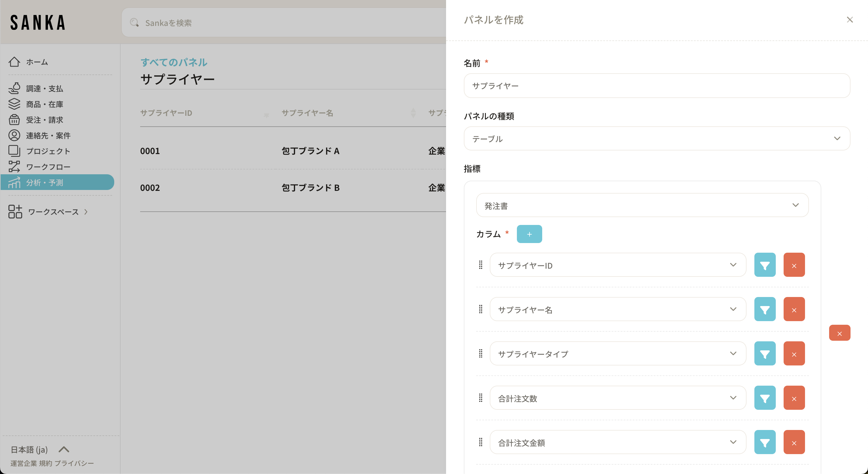Expand the サプライヤー名 column dropdown
Screen dimensions: 868x474
click(617, 309)
